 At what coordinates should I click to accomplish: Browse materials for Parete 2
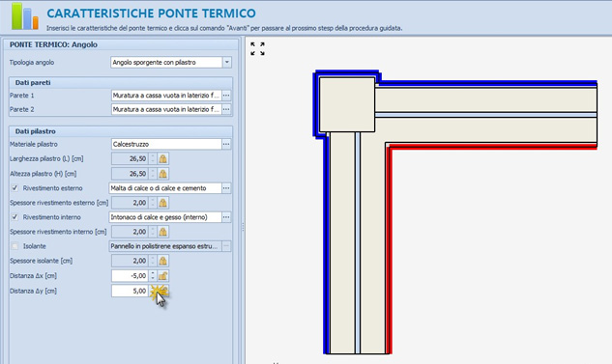click(226, 109)
